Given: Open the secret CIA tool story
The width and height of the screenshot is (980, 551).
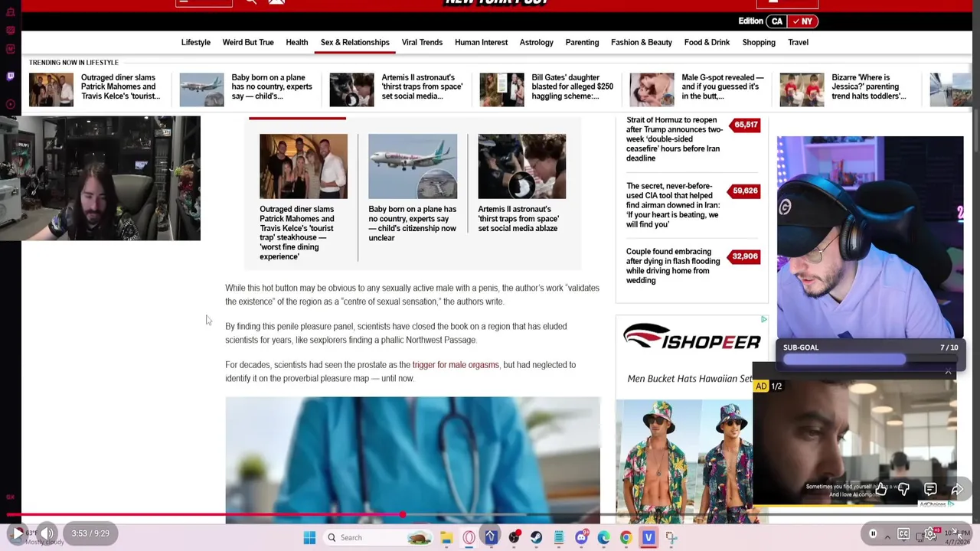Looking at the screenshot, I should (673, 205).
